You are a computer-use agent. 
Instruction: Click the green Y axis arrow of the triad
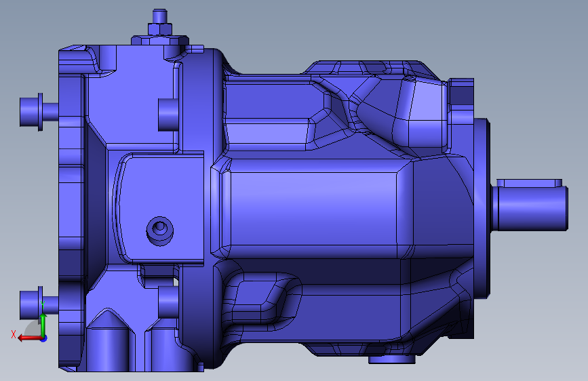43,324
